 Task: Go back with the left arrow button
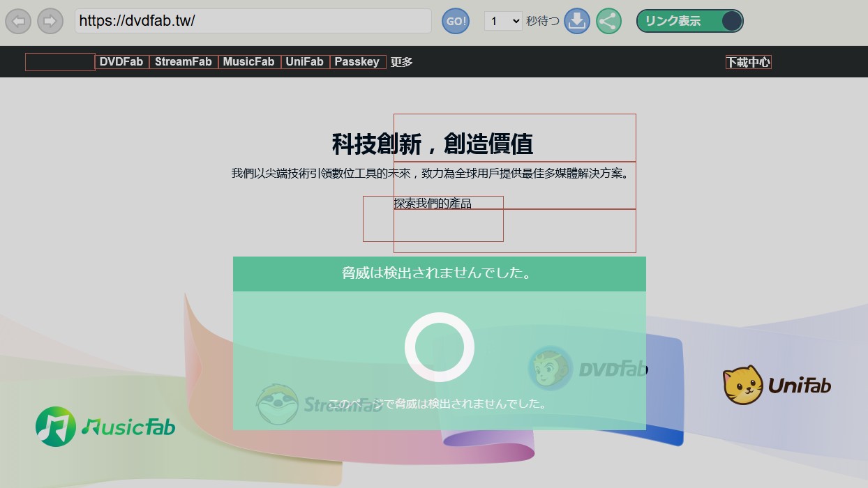click(19, 22)
